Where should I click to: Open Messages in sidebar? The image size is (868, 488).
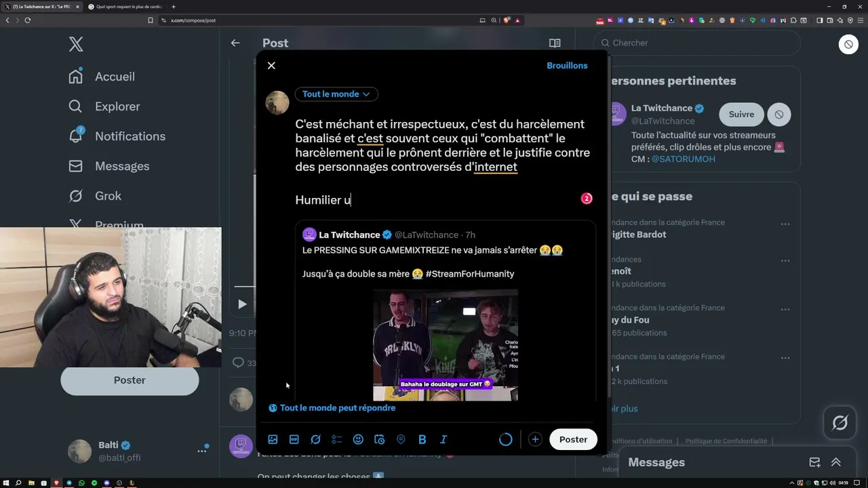click(x=108, y=166)
